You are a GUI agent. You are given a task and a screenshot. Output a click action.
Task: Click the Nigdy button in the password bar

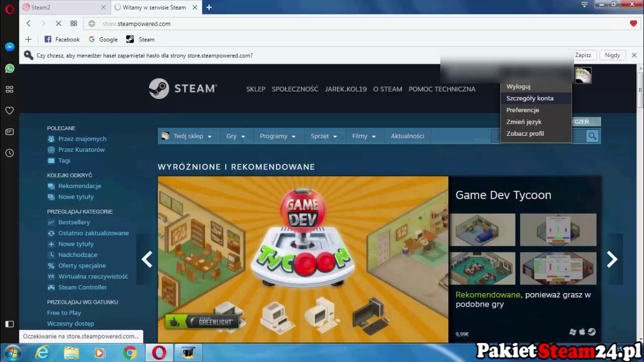click(x=612, y=55)
